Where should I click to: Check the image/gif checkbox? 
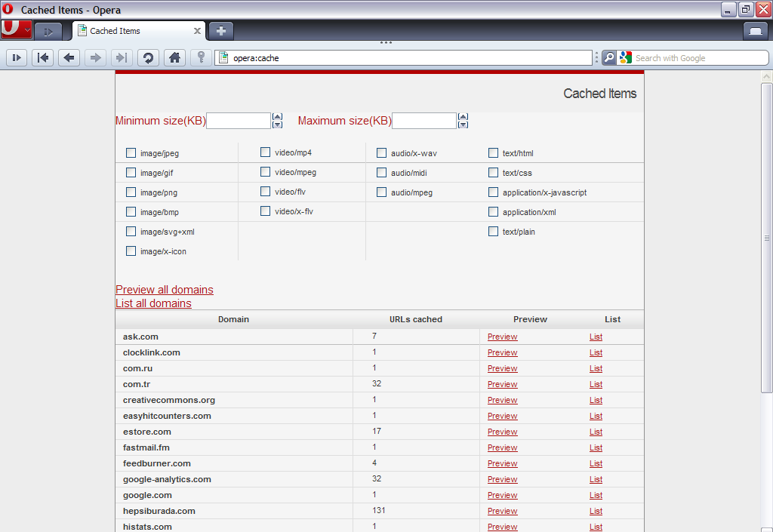[x=131, y=172]
